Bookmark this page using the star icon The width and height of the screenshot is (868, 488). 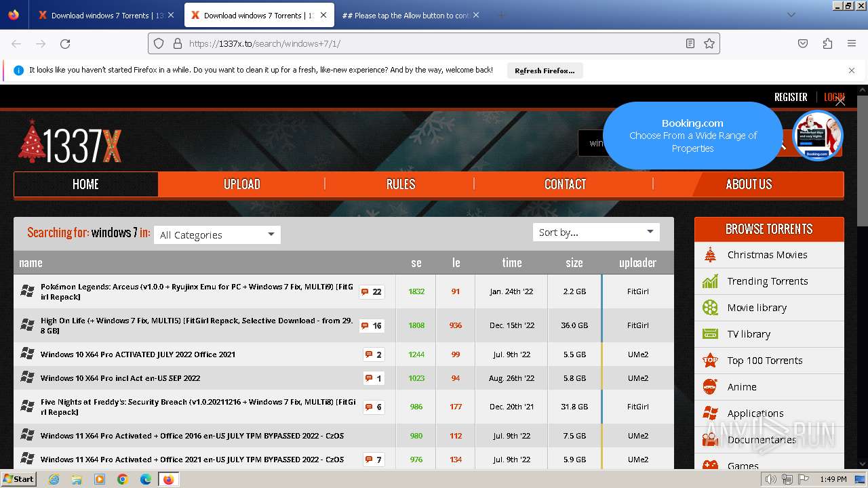[709, 43]
